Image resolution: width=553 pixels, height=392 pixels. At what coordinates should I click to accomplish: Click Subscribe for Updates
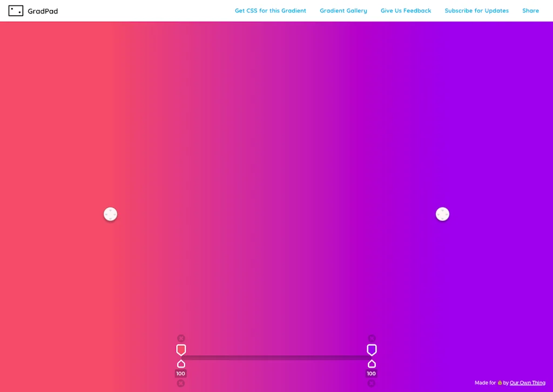pyautogui.click(x=476, y=10)
